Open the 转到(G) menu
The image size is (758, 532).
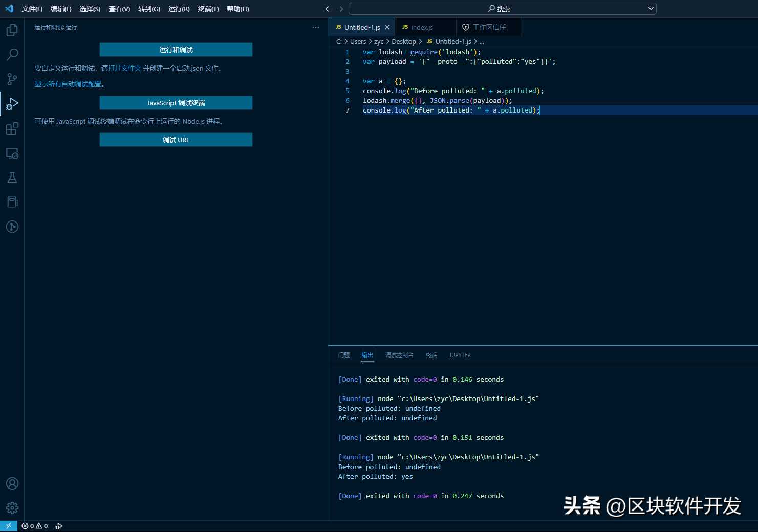[149, 9]
